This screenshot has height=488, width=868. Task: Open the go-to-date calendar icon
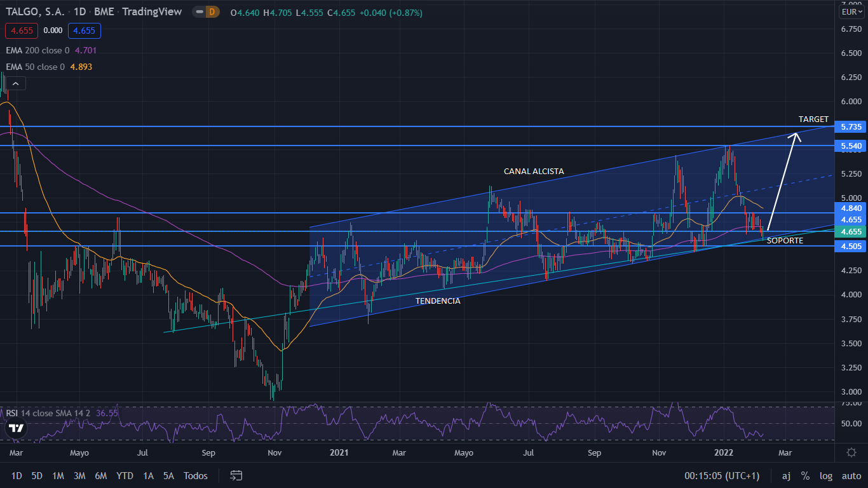pos(236,475)
